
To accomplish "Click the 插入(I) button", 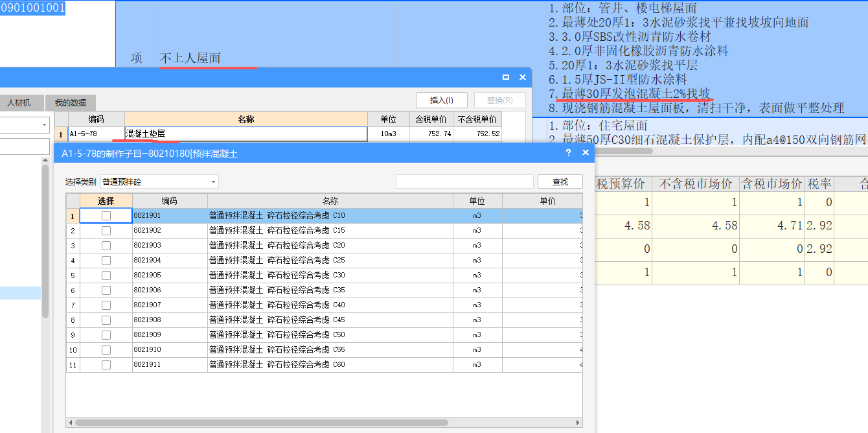I will click(x=442, y=100).
